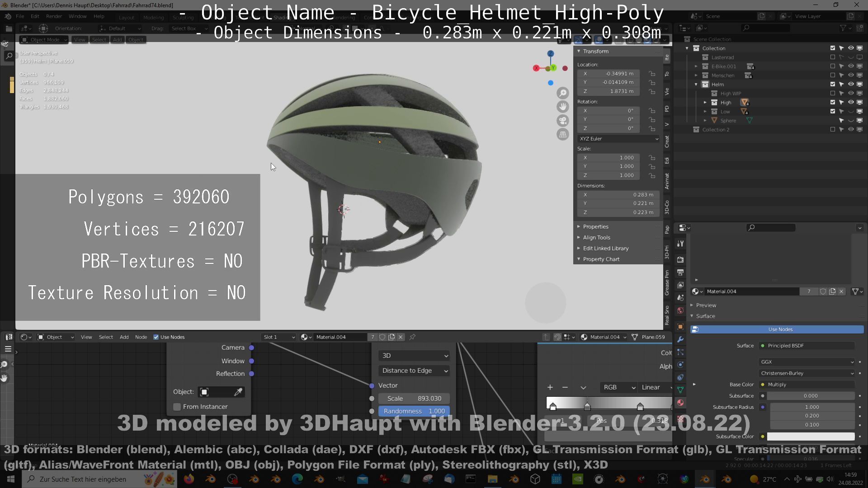868x488 pixels.
Task: Open the Tool properties tab icon
Action: click(x=680, y=244)
